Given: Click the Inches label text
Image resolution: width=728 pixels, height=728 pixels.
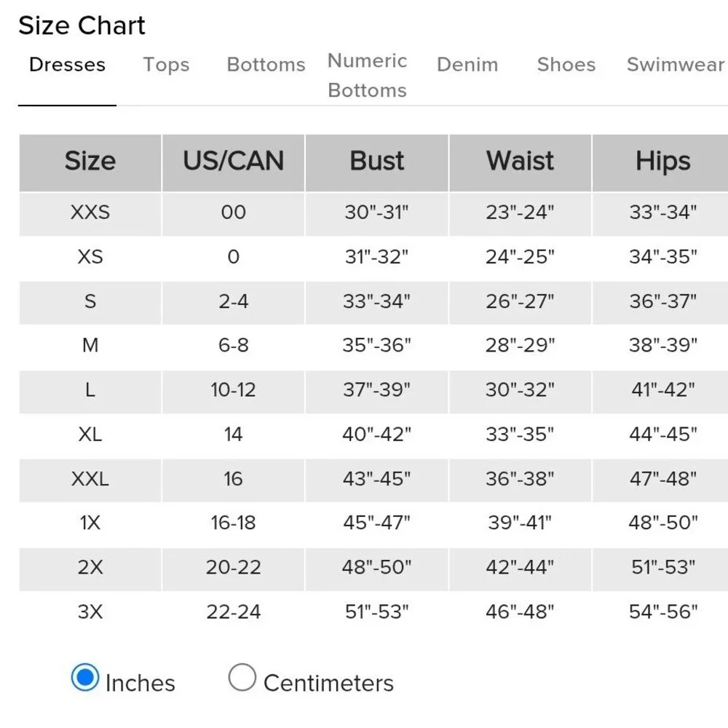Looking at the screenshot, I should pyautogui.click(x=141, y=684).
